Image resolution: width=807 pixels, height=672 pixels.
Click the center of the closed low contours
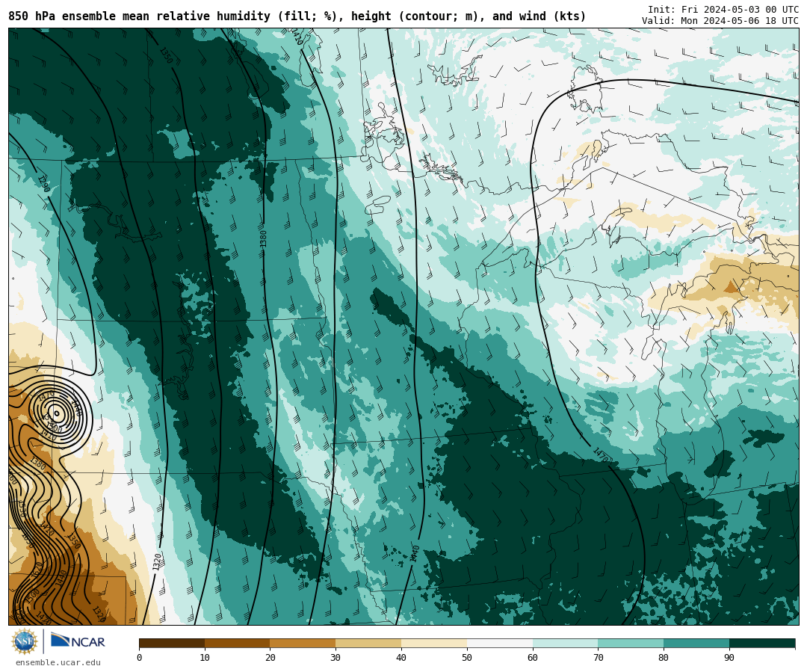[56, 413]
